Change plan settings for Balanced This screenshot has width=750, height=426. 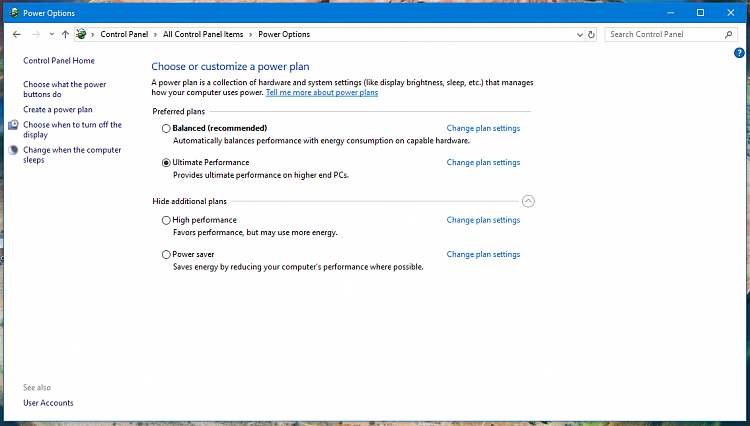pyautogui.click(x=483, y=128)
